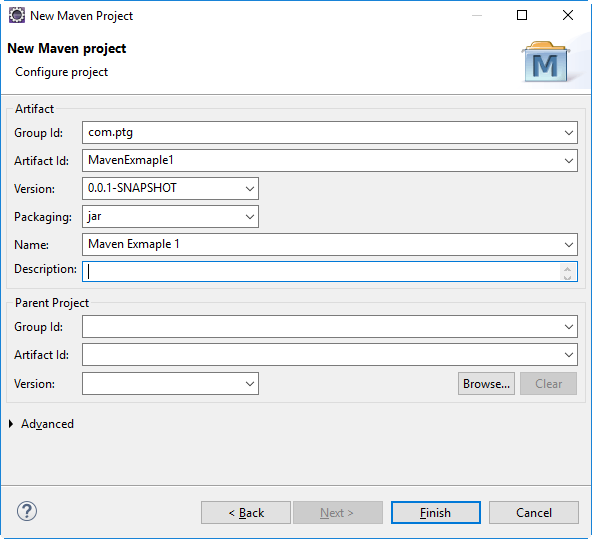
Task: Go back with the < Back button
Action: (x=246, y=513)
